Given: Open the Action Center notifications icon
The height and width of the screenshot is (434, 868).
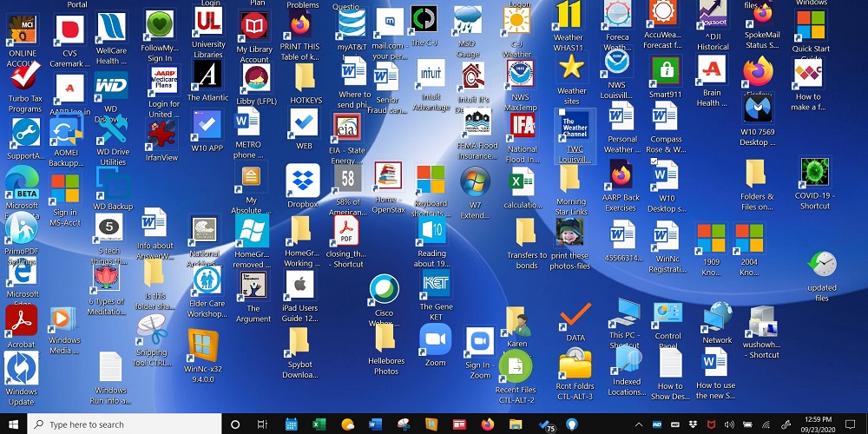Looking at the screenshot, I should 851,424.
